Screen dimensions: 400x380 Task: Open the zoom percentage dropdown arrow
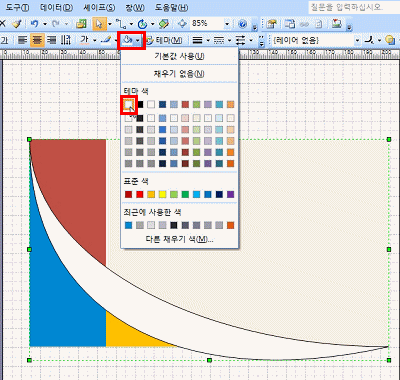pos(227,24)
